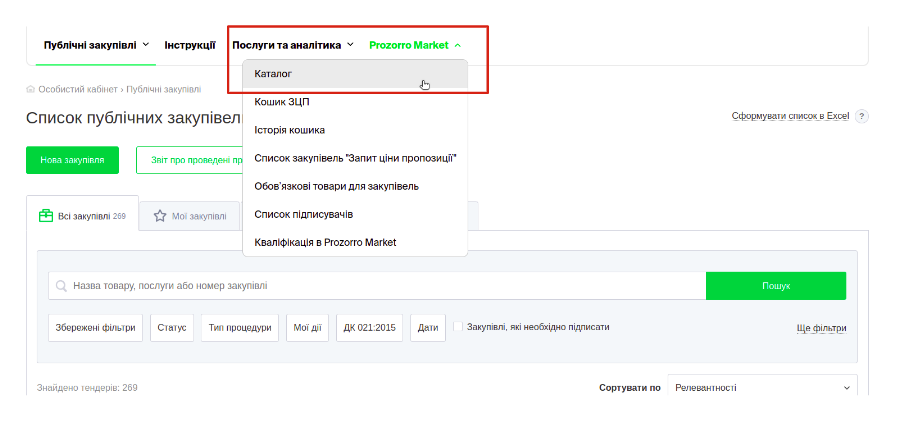Open Історія кошика menu item
This screenshot has height=423, width=903.
click(x=289, y=130)
